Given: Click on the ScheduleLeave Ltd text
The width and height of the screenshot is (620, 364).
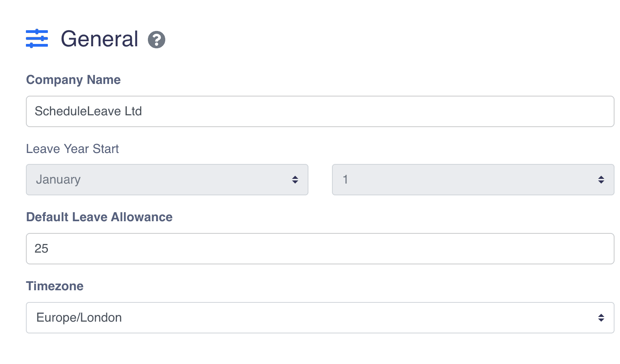Looking at the screenshot, I should point(88,111).
